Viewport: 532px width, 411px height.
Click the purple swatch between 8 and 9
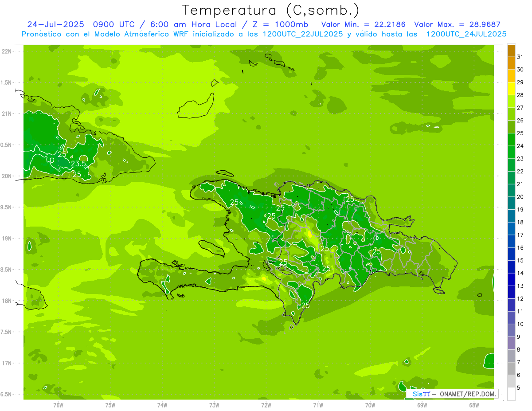(x=511, y=344)
